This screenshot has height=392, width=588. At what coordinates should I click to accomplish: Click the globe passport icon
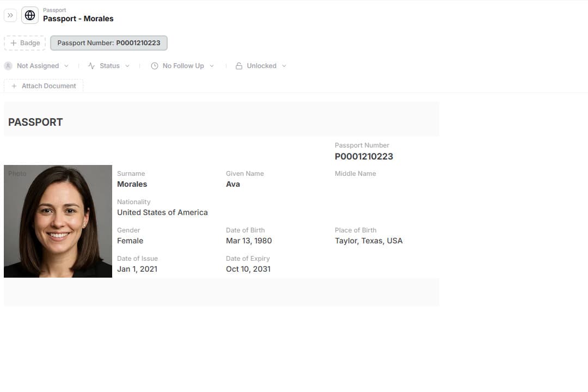pyautogui.click(x=30, y=15)
